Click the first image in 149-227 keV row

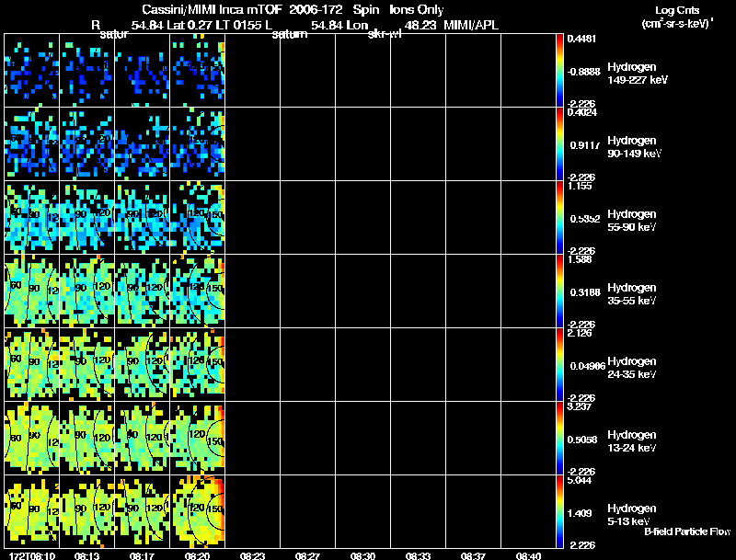point(31,70)
